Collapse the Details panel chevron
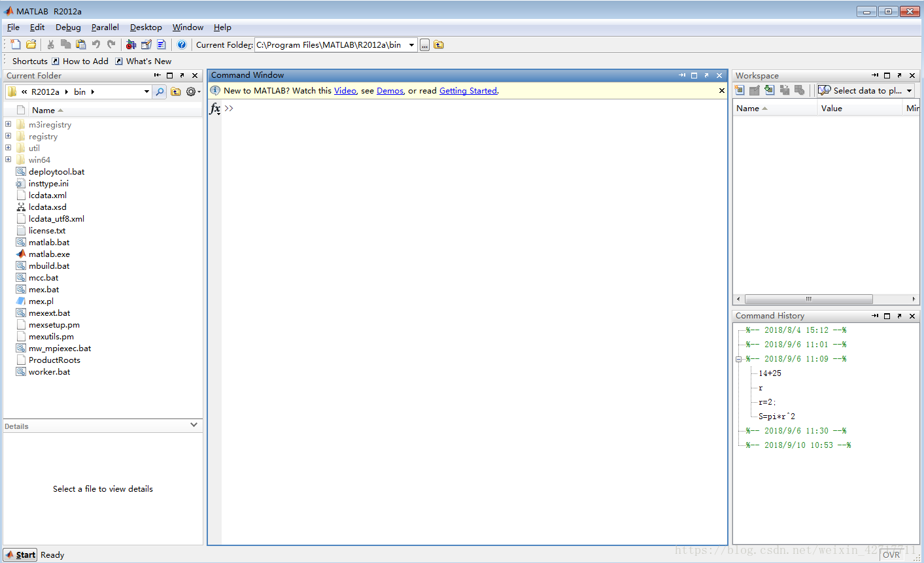 click(x=194, y=425)
